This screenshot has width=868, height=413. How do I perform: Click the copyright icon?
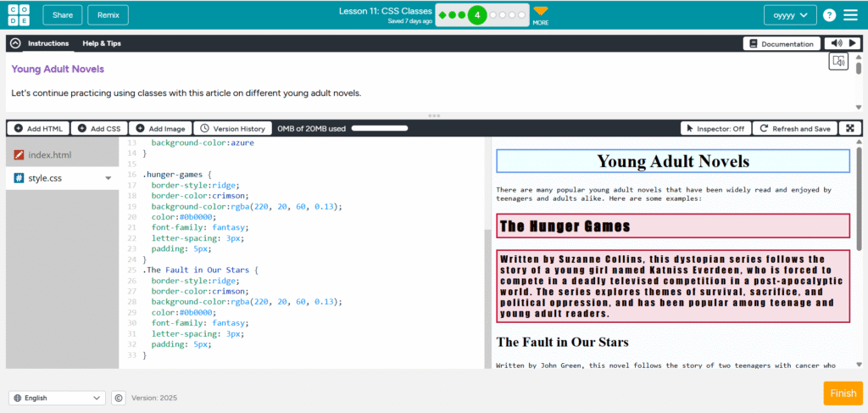[x=119, y=398]
